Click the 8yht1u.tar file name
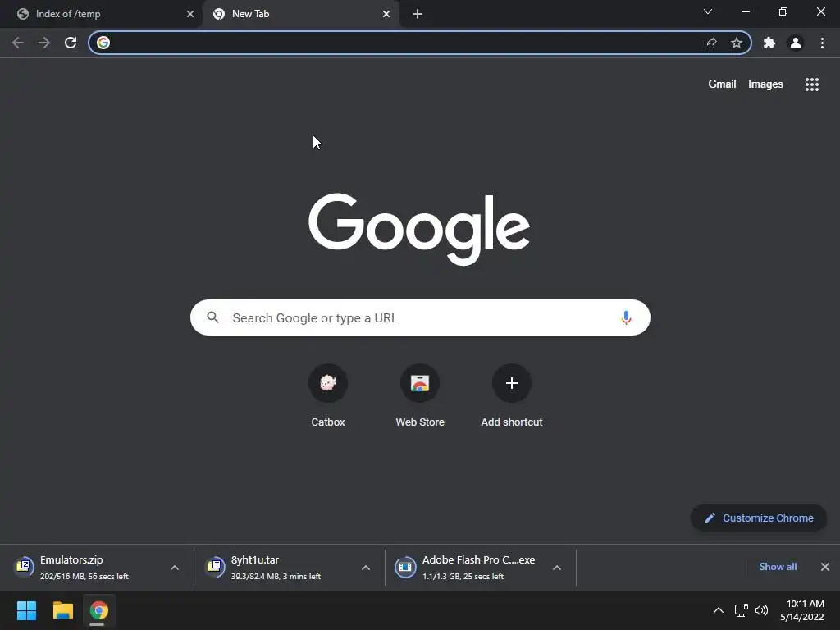 (x=255, y=559)
